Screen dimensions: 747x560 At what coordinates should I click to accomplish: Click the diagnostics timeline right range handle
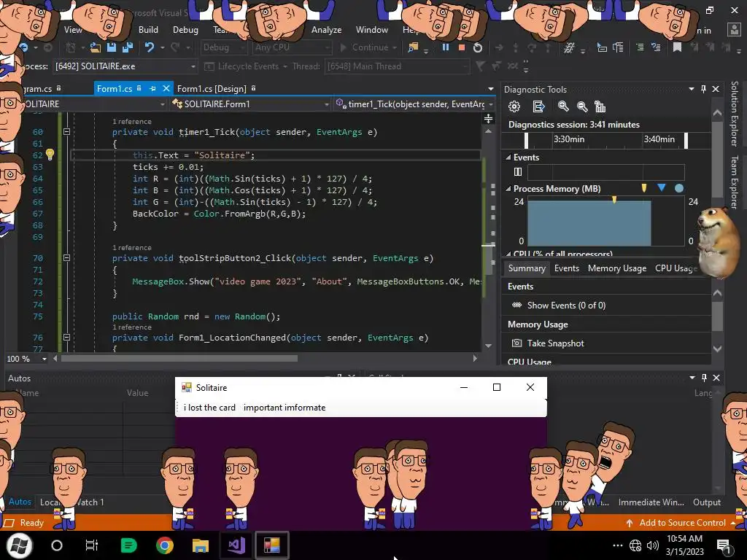[x=686, y=140]
